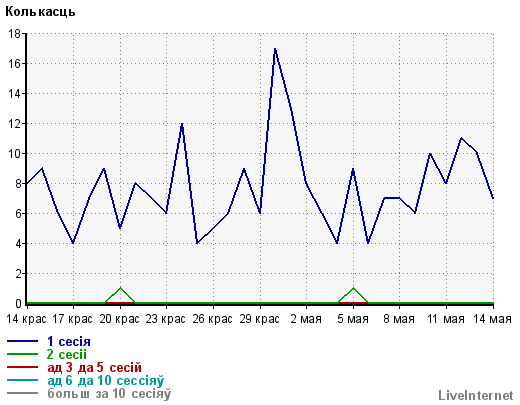The width and height of the screenshot is (520, 405).
Task: Click the gray legend line swatch
Action: pyautogui.click(x=22, y=393)
